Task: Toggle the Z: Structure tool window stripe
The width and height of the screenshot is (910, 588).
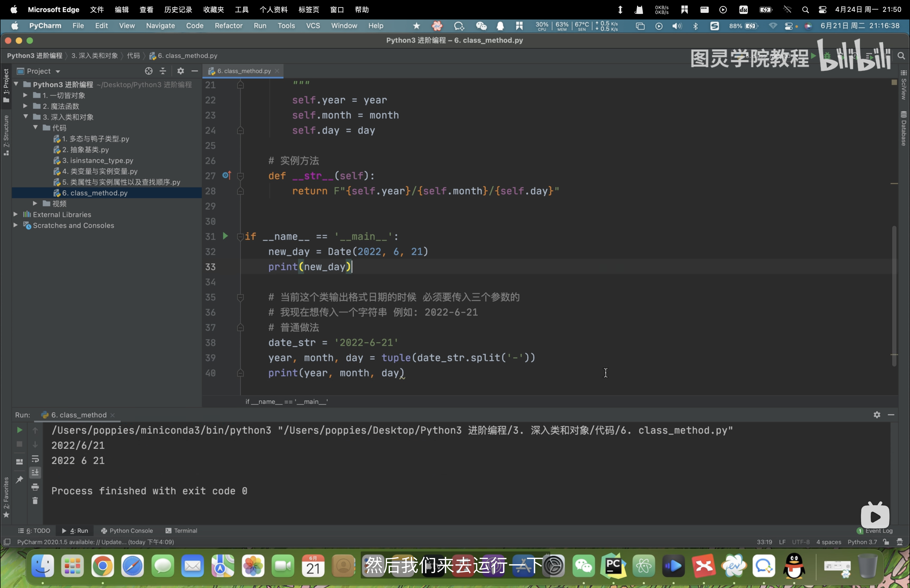Action: pyautogui.click(x=6, y=135)
